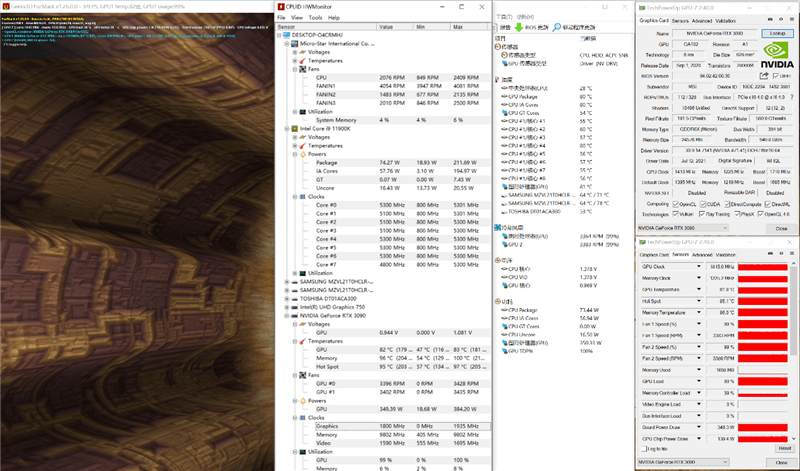Click NVIDIA GeForce RTX 3090 device icon in tree

pyautogui.click(x=294, y=316)
